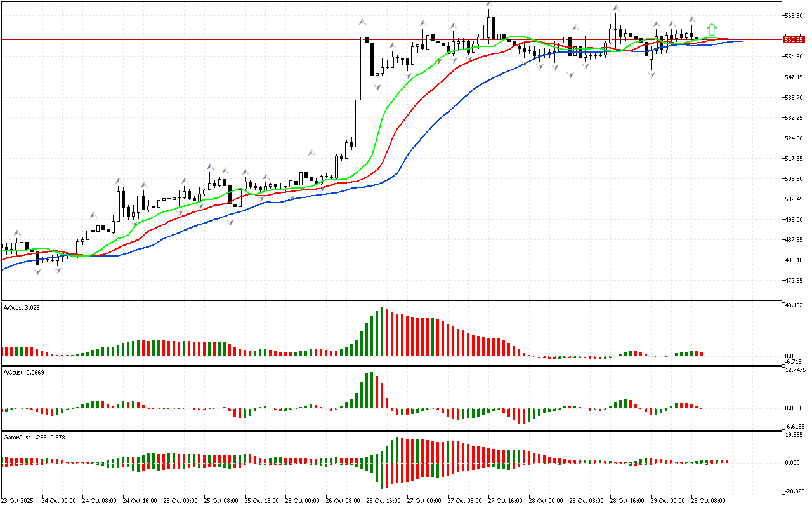
Task: Click the 29 Oct 08:00 time label
Action: [x=708, y=501]
